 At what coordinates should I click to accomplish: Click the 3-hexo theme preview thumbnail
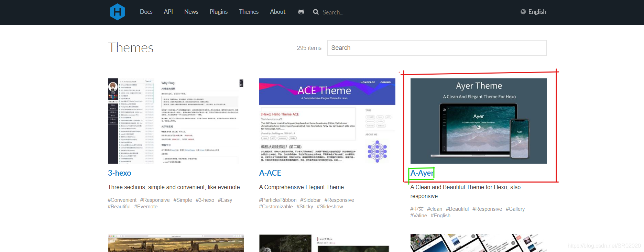[176, 121]
